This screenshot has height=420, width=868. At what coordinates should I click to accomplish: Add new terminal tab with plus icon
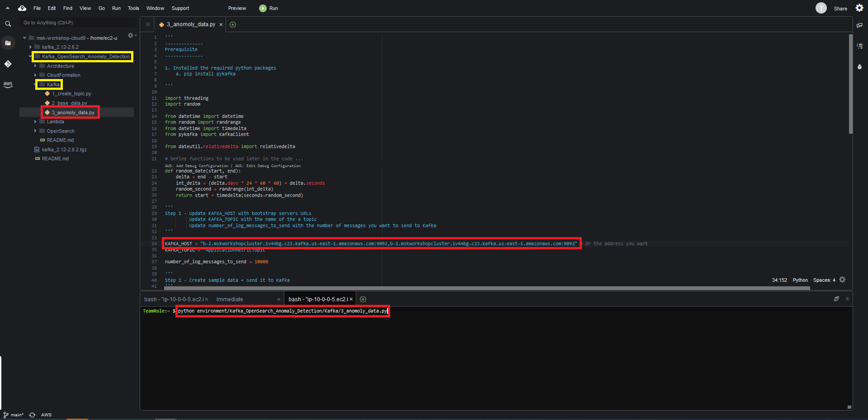point(363,299)
